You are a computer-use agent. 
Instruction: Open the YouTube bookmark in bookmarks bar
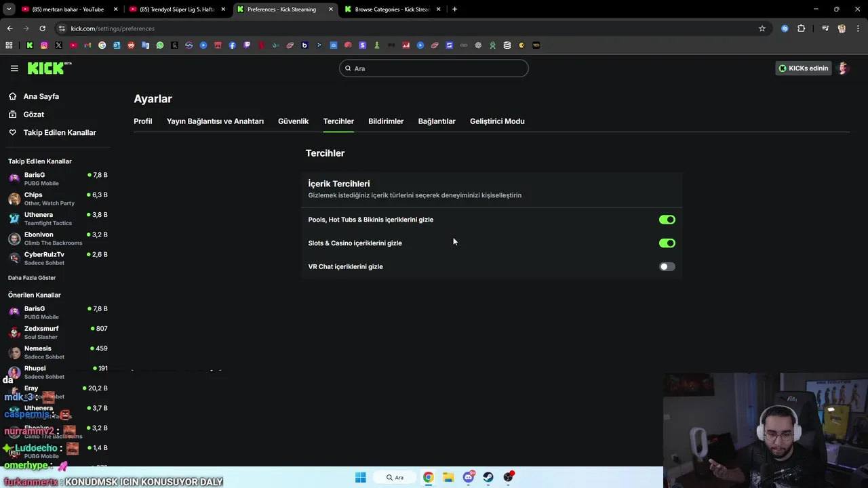coord(73,45)
